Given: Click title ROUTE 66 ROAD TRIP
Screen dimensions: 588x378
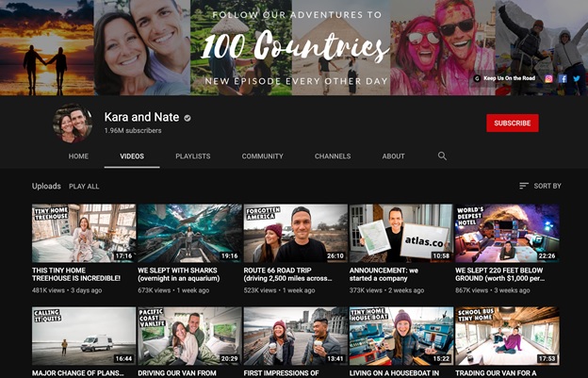Looking at the screenshot, I should [x=288, y=274].
